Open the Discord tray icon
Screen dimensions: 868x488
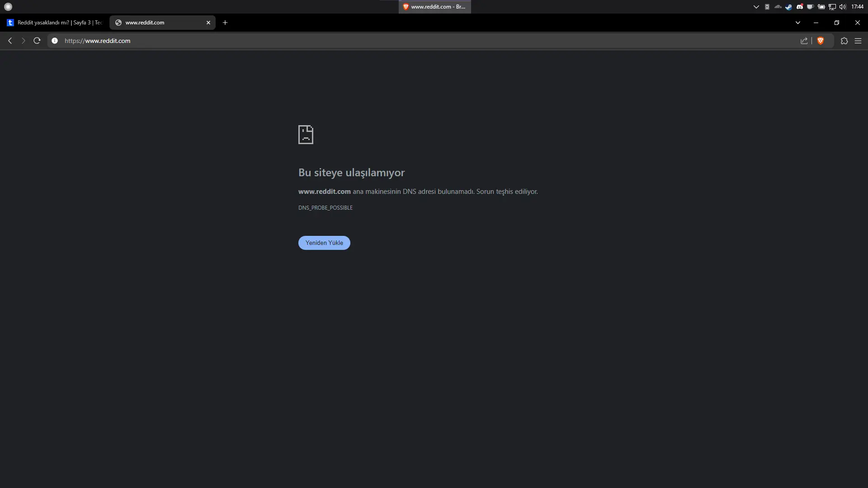[799, 7]
